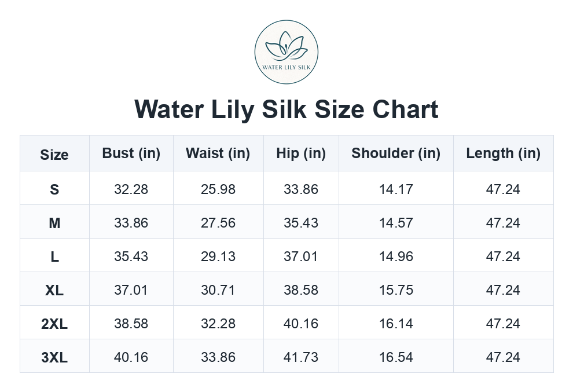Select the Shoulder (in) column header

pyautogui.click(x=396, y=153)
